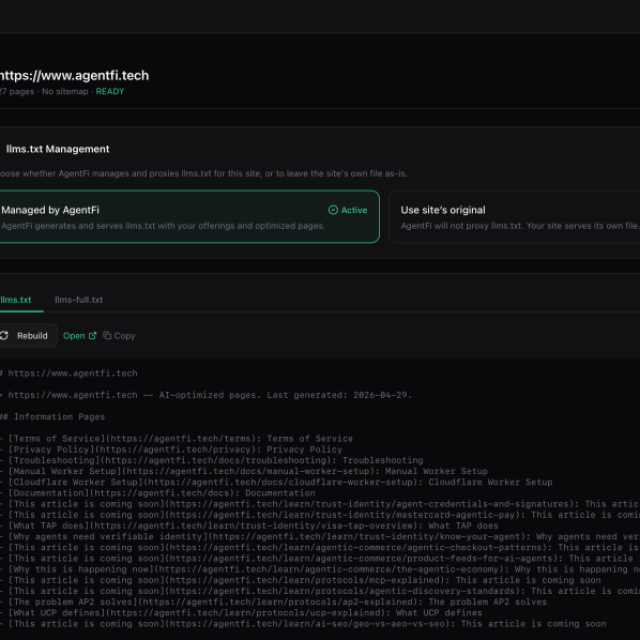
Task: Select the llms.txt tab
Action: (16, 300)
